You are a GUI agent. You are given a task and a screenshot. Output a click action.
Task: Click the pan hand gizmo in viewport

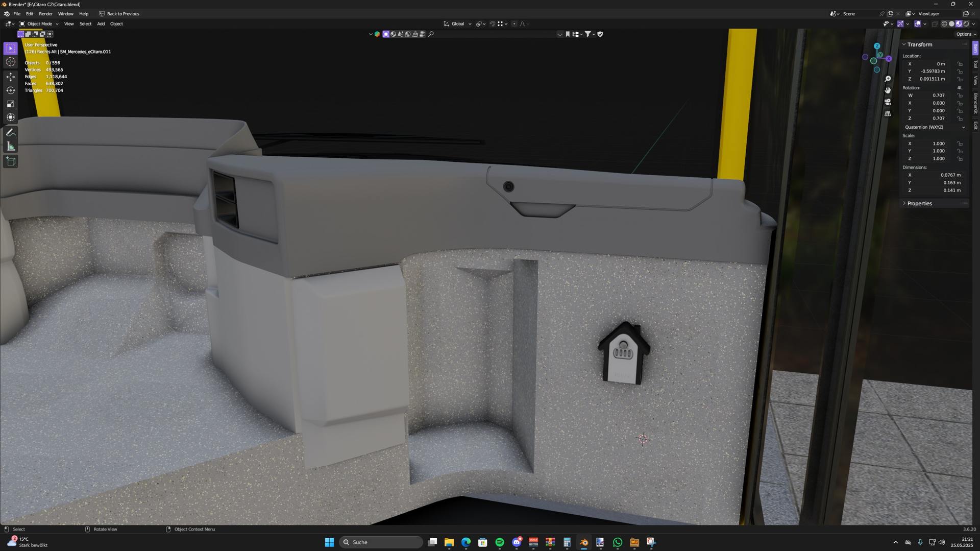[x=888, y=90]
